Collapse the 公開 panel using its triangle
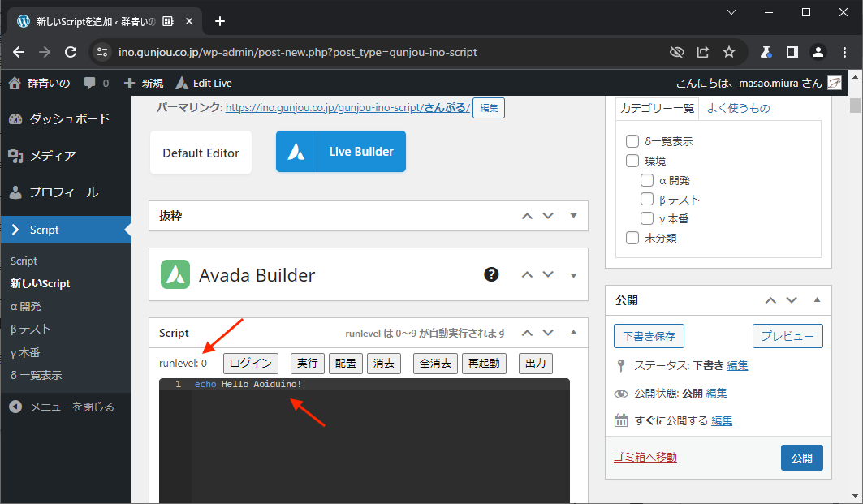 click(817, 299)
